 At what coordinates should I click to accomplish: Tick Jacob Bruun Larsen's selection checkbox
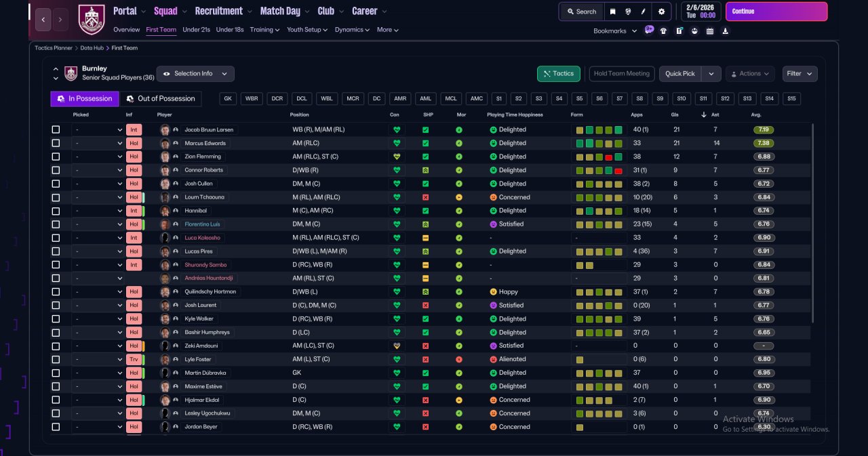(x=56, y=129)
